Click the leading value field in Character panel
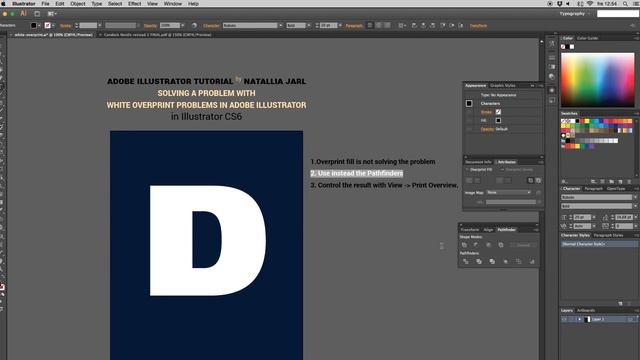Screen dimensions: 640x360 pos(624,217)
